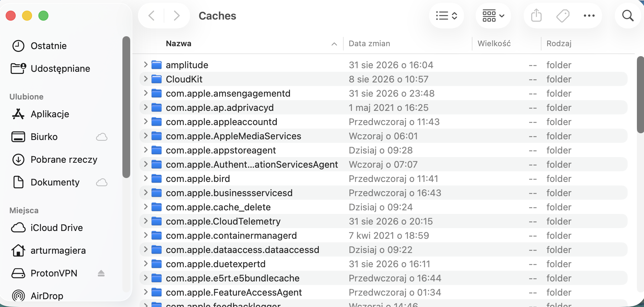Open the More actions ellipsis menu

coord(589,16)
